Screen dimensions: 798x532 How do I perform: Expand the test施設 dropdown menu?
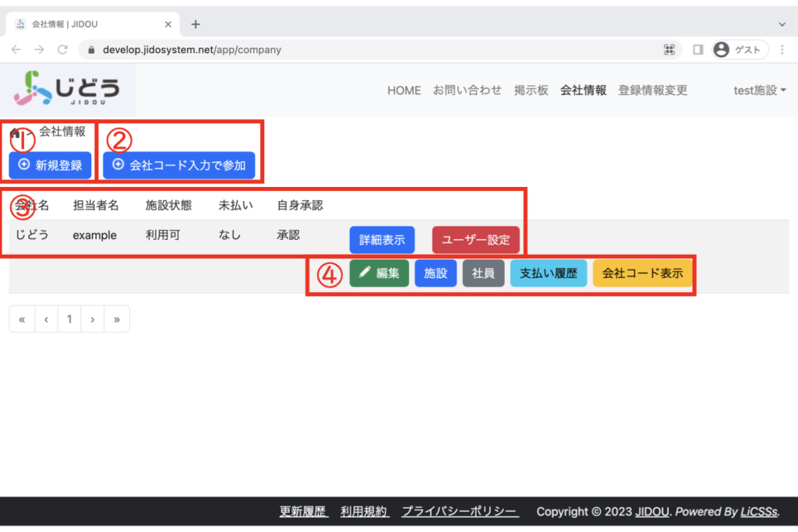(x=759, y=90)
